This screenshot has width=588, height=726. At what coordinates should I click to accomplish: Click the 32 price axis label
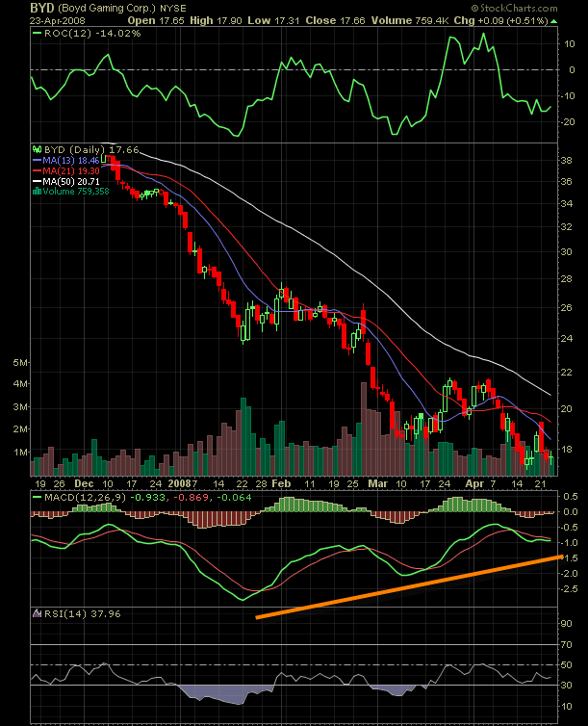(x=567, y=227)
